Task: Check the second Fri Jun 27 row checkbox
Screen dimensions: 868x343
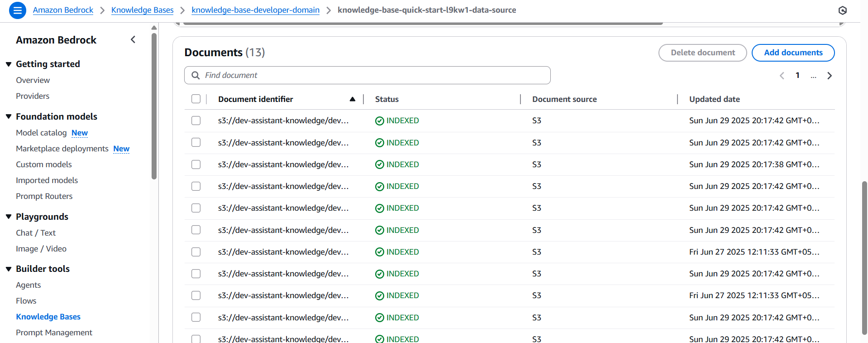Action: point(196,295)
